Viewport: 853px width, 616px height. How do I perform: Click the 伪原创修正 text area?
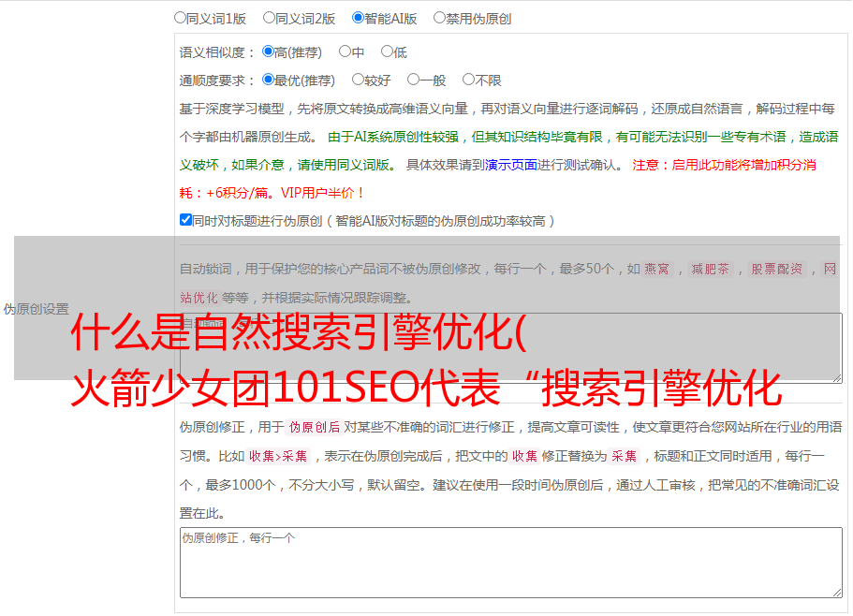(x=511, y=563)
